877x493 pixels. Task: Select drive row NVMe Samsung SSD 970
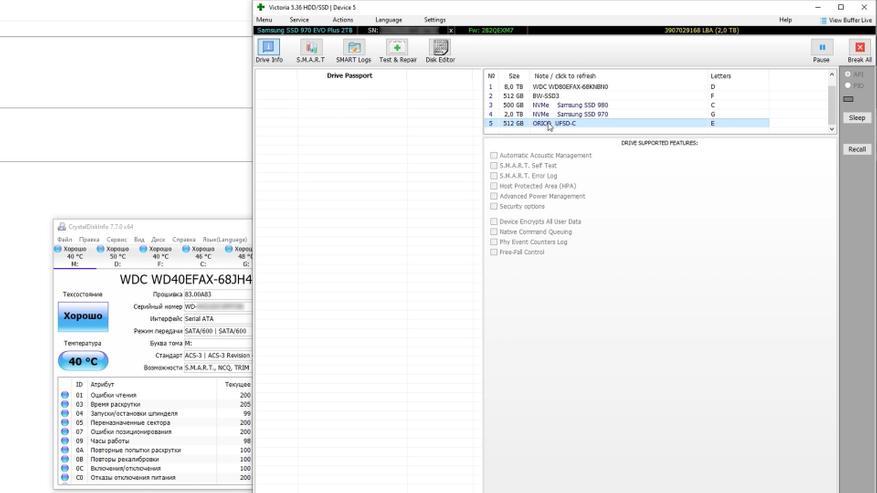pos(627,114)
